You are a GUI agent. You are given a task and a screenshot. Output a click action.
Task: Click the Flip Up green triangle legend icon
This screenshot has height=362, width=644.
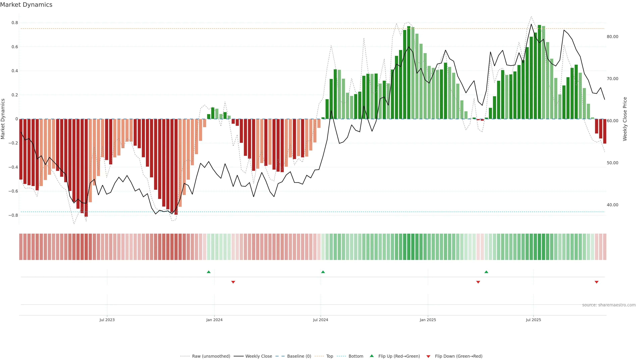point(372,356)
